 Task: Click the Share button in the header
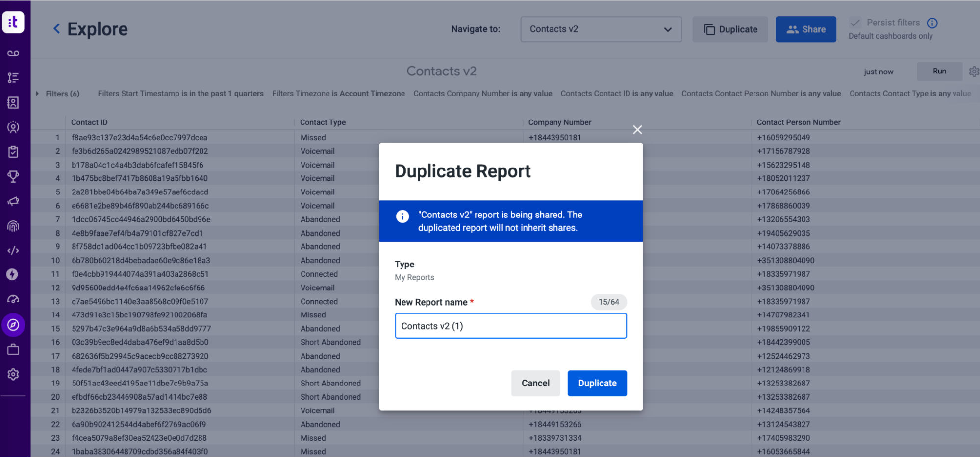(x=805, y=29)
